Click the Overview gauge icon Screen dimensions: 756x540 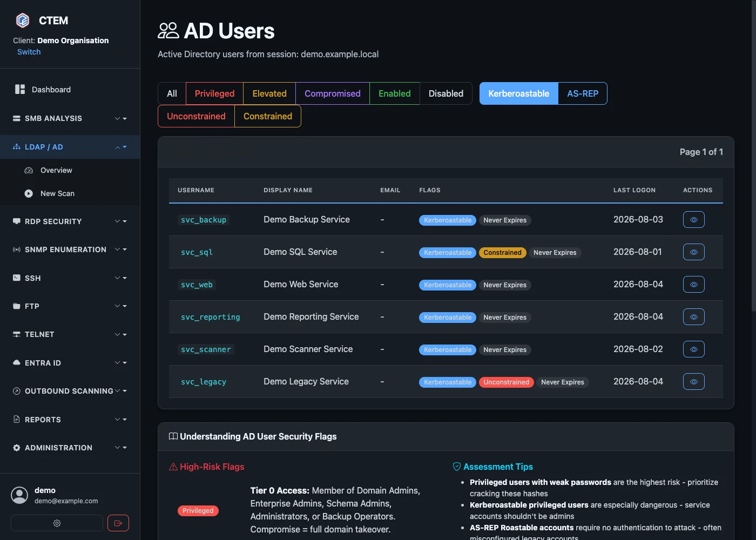(x=29, y=170)
